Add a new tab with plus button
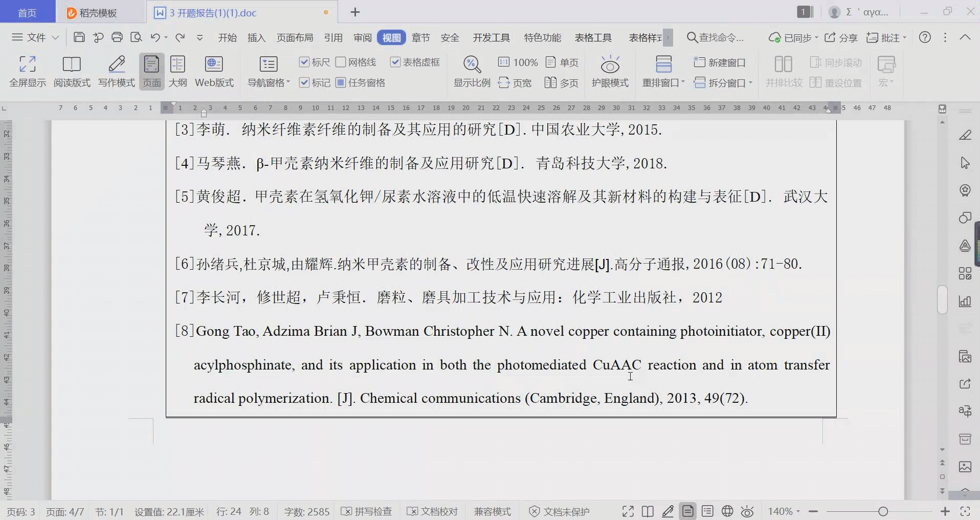Viewport: 980px width, 520px height. [x=355, y=12]
